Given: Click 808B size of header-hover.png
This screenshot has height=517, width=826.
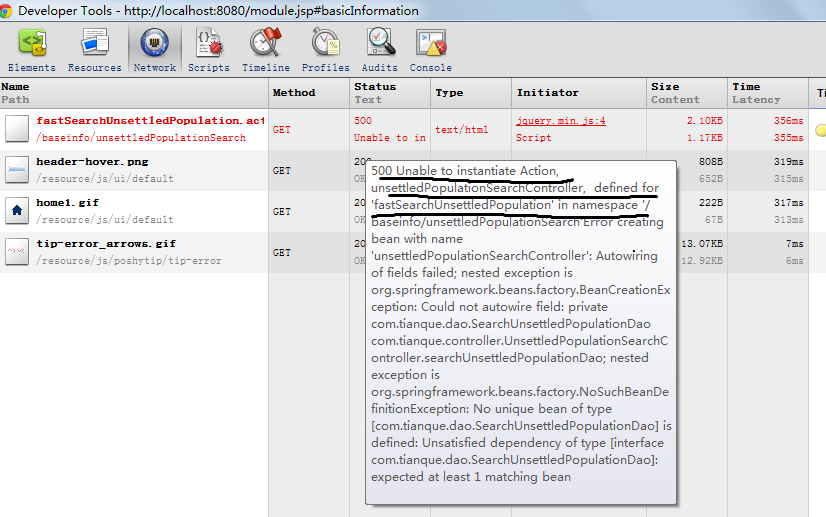Looking at the screenshot, I should click(x=711, y=162).
